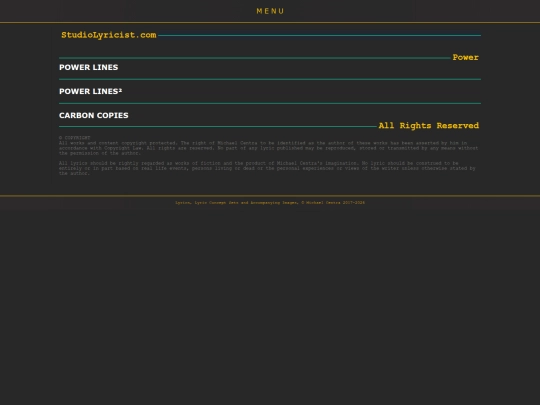The width and height of the screenshot is (540, 405).
Task: Click the StudioLyricist.com site title
Action: click(109, 35)
